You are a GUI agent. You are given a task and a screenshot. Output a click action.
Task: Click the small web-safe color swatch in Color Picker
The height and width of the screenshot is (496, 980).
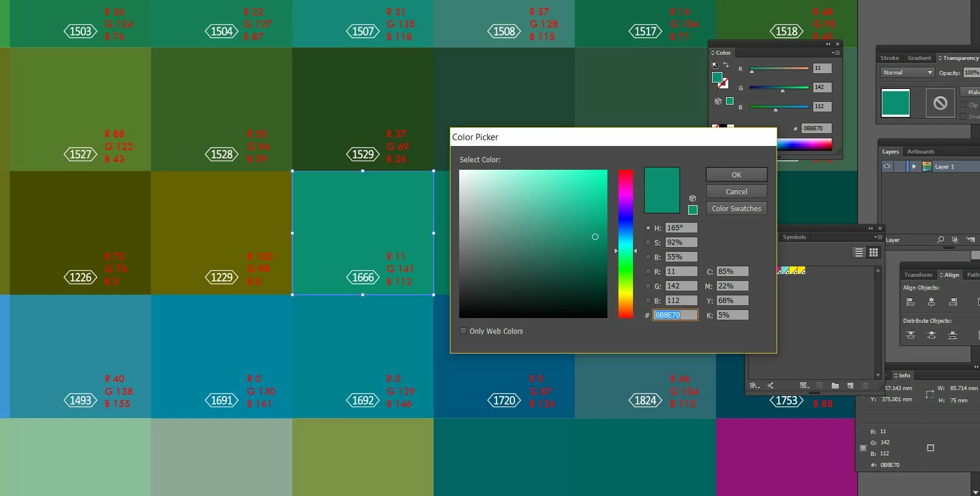click(693, 210)
